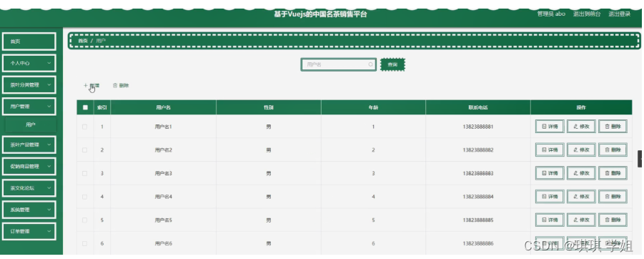644x259 pixels.
Task: Toggle the select-all checkbox in table header
Action: [x=85, y=108]
